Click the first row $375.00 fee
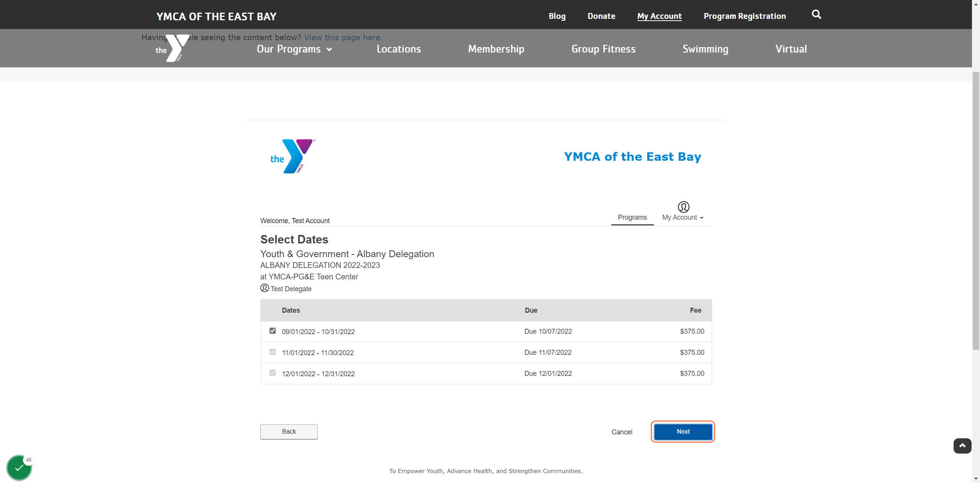980x483 pixels. 692,331
